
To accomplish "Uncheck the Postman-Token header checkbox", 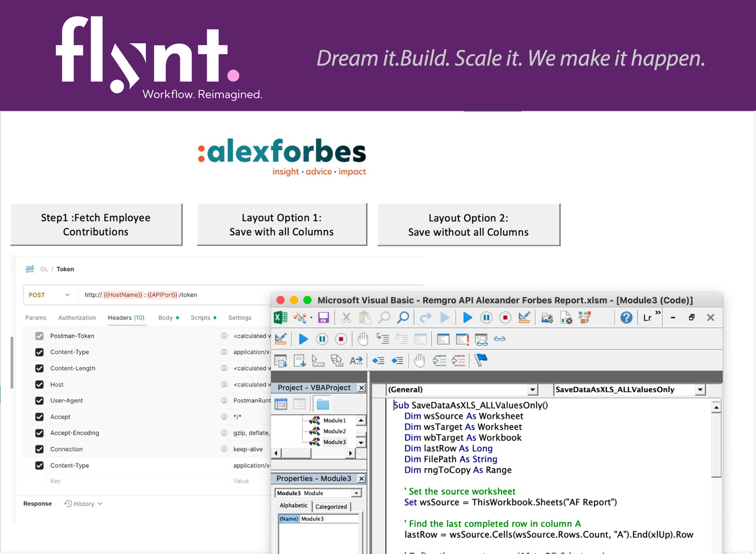I will (x=39, y=336).
